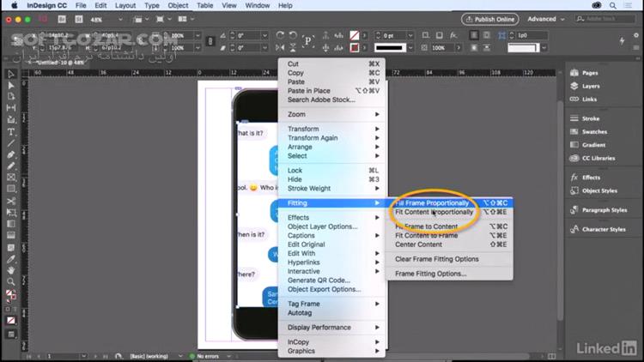
Task: Click the Flip Vertical icon
Action: 293,48
